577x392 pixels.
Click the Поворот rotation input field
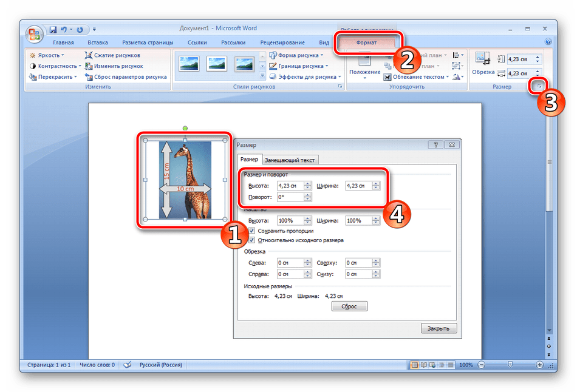point(290,197)
